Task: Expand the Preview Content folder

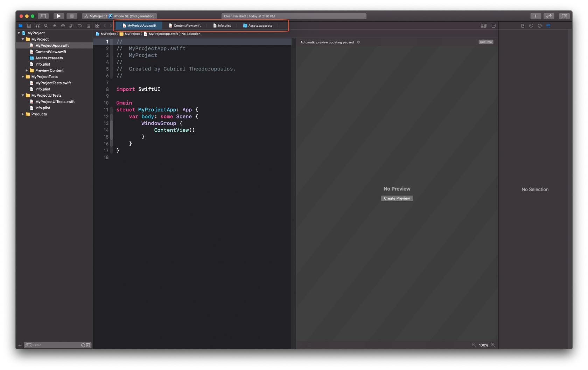Action: point(27,70)
